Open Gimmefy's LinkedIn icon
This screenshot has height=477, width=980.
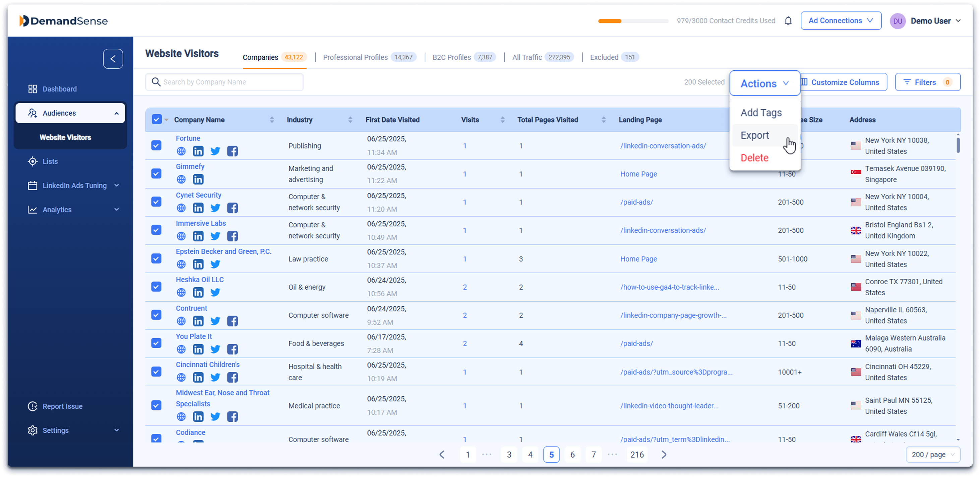[x=198, y=179]
